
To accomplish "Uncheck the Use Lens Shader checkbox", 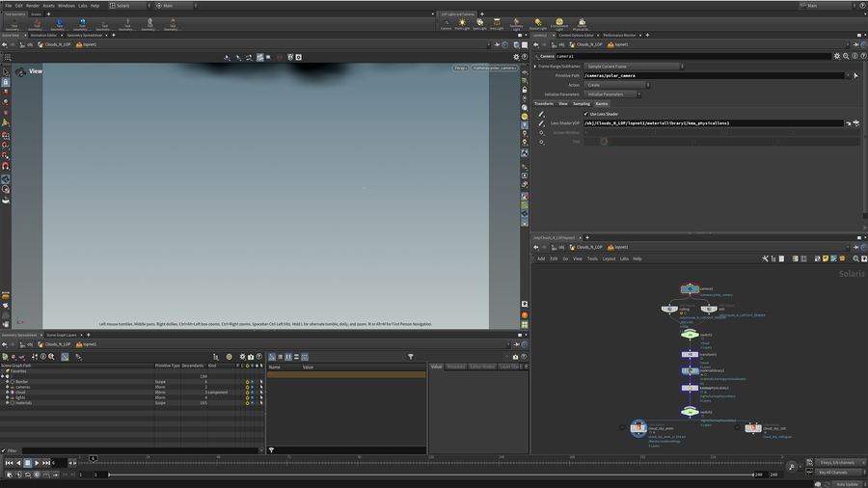I will [585, 114].
